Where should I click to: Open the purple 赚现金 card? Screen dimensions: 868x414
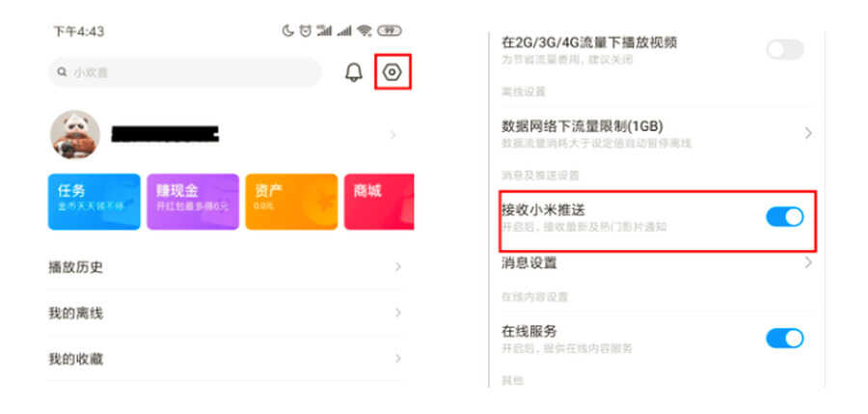tap(193, 202)
